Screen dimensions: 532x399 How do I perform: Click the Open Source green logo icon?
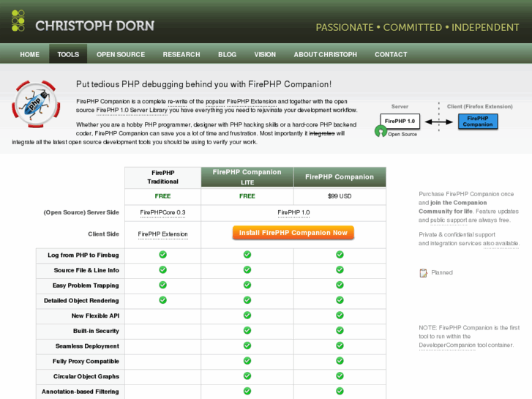coord(381,131)
